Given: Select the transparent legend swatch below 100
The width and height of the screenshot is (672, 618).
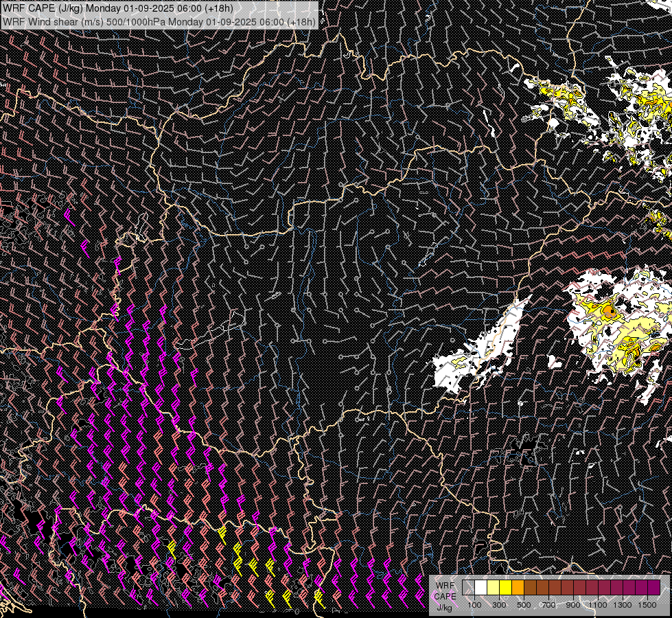Looking at the screenshot, I should (x=468, y=588).
